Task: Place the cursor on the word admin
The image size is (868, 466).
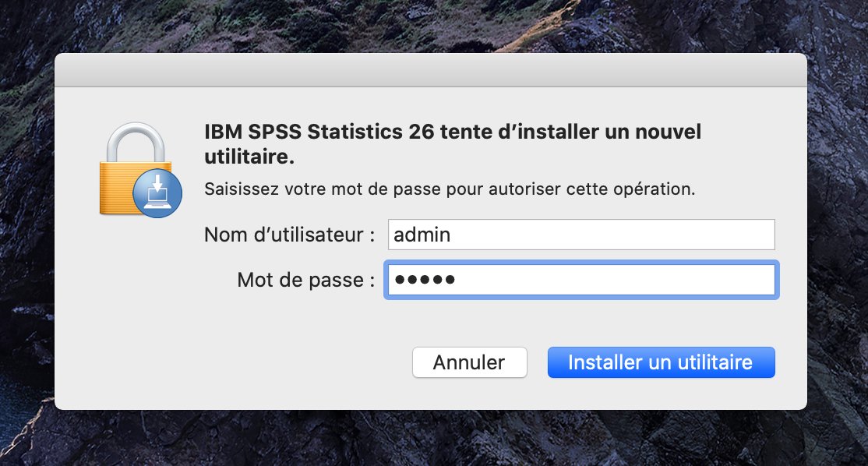Action: [x=422, y=235]
